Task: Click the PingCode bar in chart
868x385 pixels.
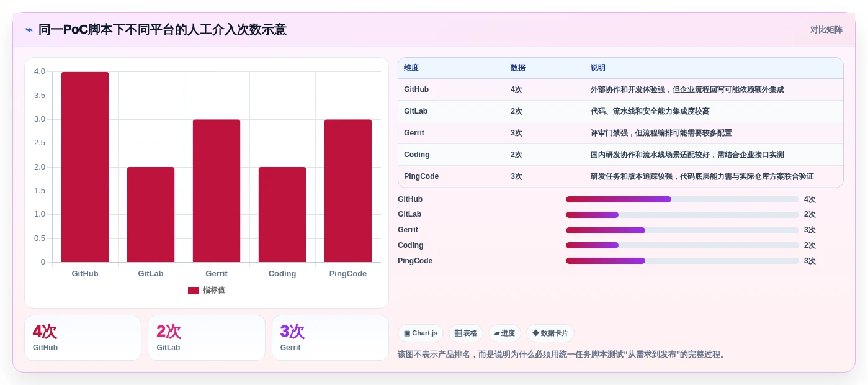Action: click(x=348, y=191)
